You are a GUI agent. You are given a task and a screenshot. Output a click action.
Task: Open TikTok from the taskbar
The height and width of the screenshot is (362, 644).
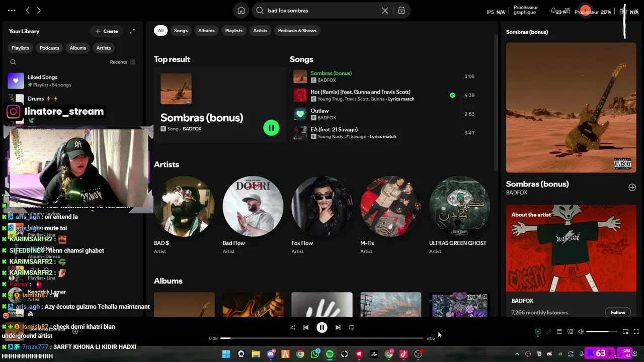point(403,354)
